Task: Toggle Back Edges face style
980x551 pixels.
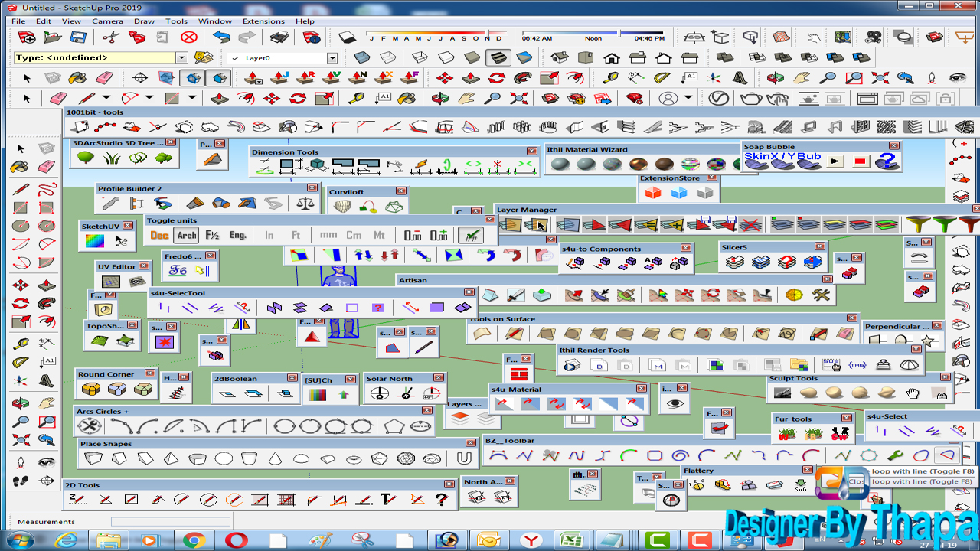Action: pyautogui.click(x=389, y=57)
